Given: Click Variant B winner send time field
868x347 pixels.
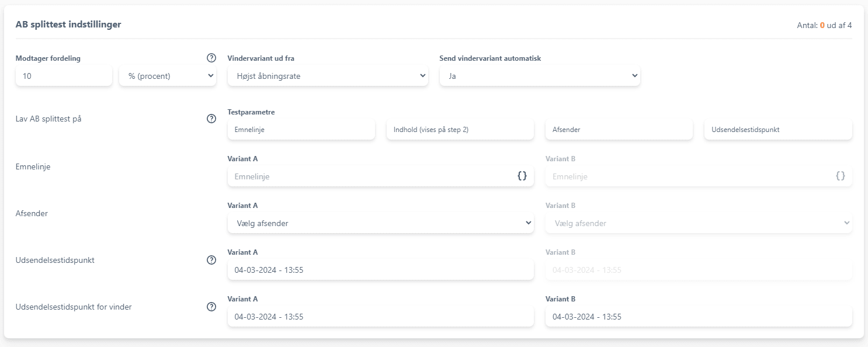Looking at the screenshot, I should point(698,317).
